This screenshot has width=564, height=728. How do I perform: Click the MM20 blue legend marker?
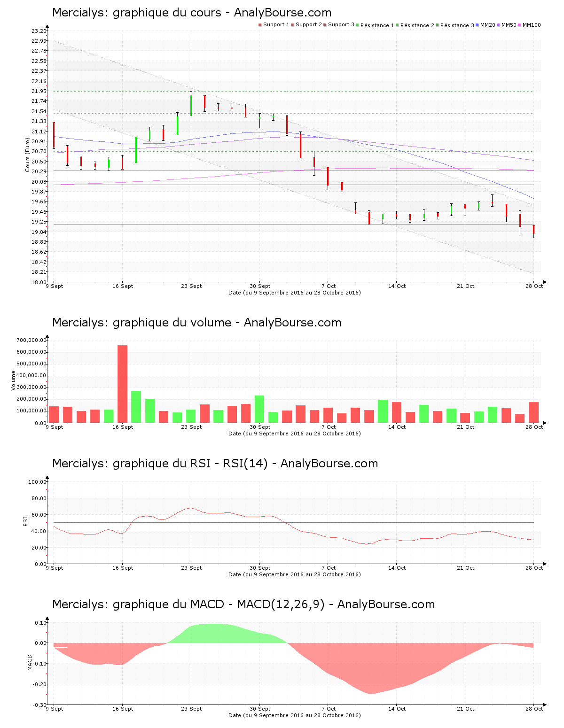(478, 25)
